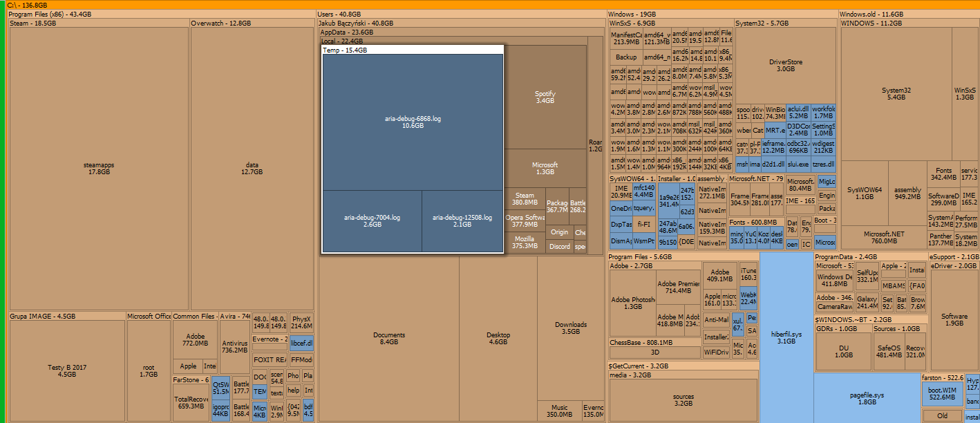Select the Adobe 409.1MB block
Viewport: 980px width, 423px height.
(720, 275)
